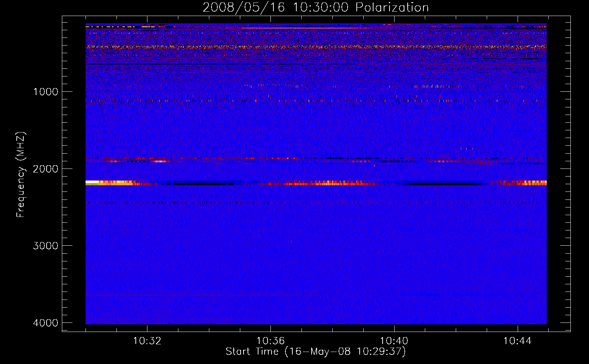Click the 2000 frequency tick label

(46, 169)
